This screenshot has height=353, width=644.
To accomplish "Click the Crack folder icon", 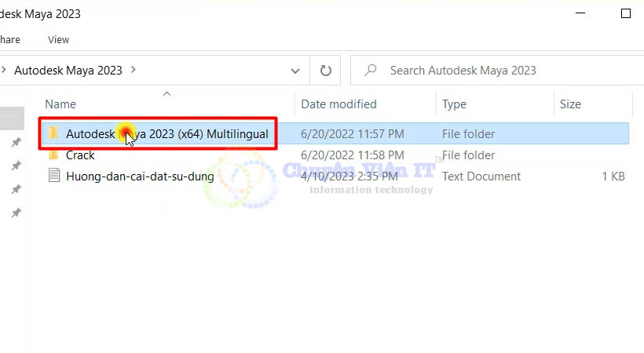I will pyautogui.click(x=53, y=155).
